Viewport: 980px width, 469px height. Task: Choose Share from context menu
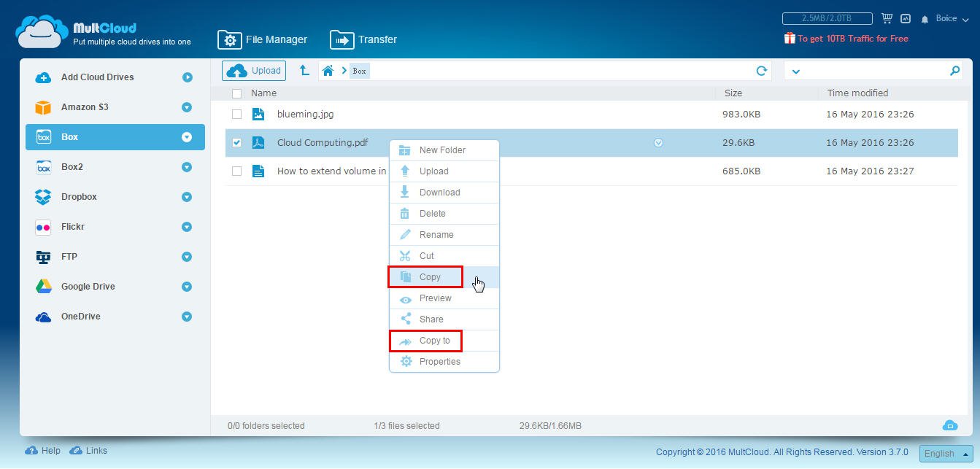[x=444, y=319]
